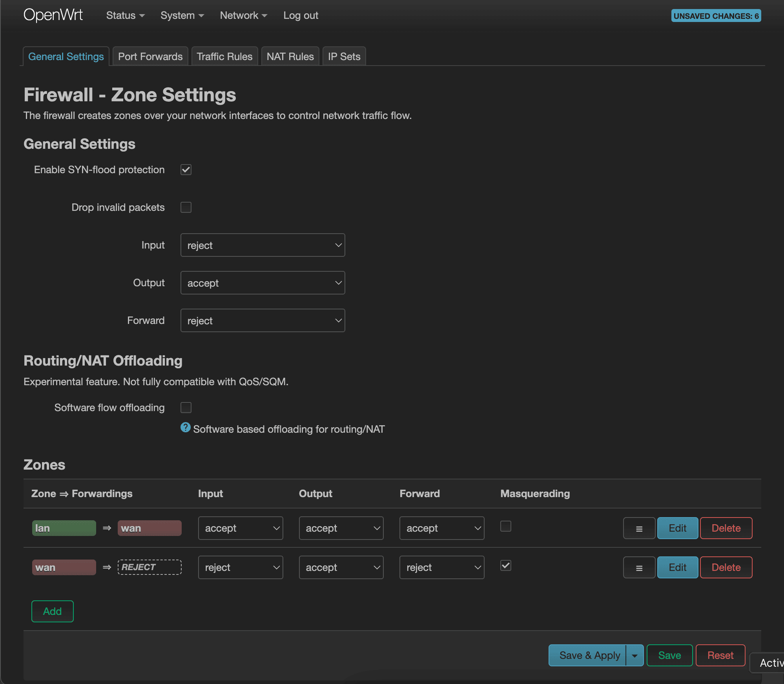This screenshot has height=684, width=784.
Task: Open the Unsaved Changes: 6 badge
Action: tap(716, 16)
